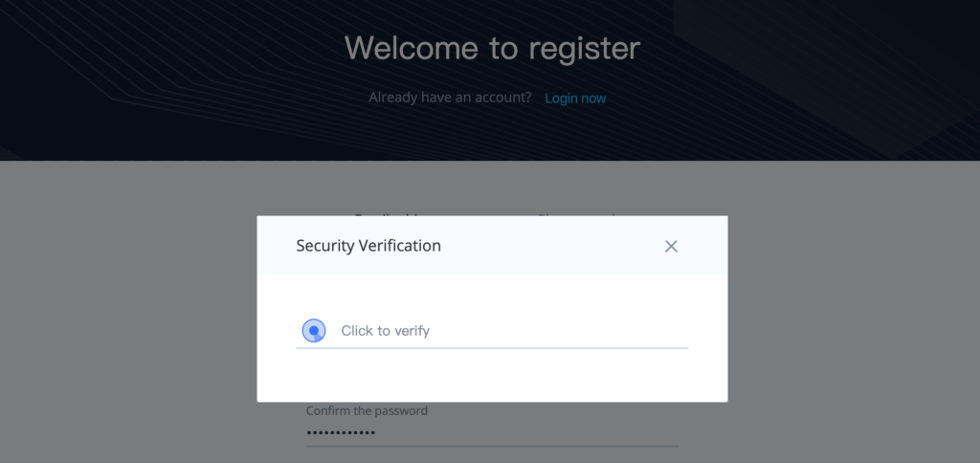Click the empty area right of 'Click to verify'
The width and height of the screenshot is (980, 463).
tap(559, 331)
